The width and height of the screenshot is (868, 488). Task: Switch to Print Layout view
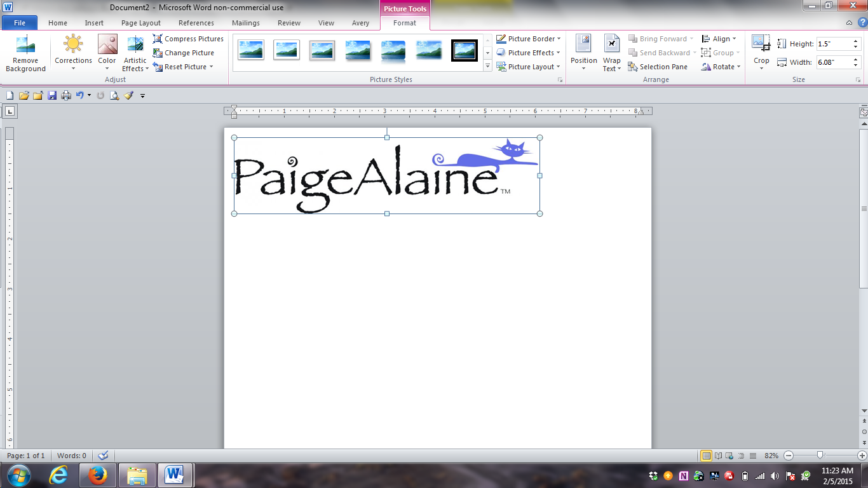[x=705, y=456]
